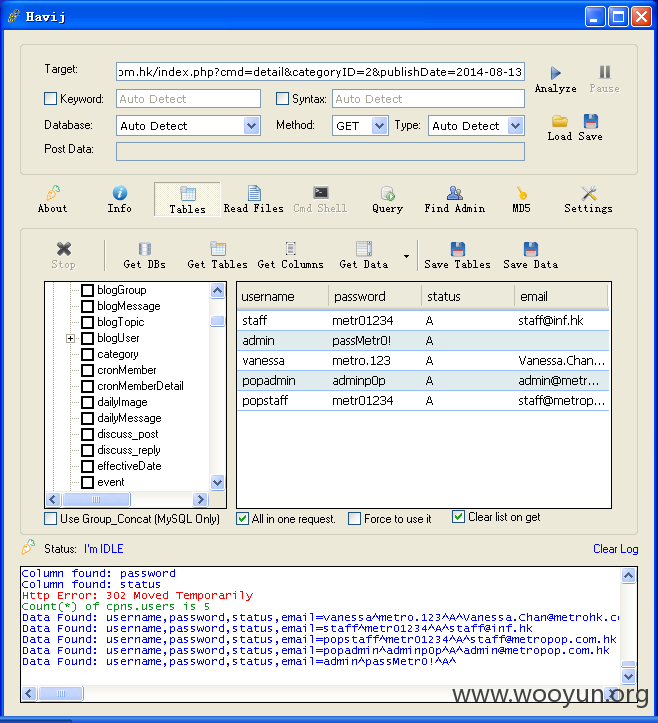Click Get Data in the toolbar
Screen dimensions: 658x723
coord(364,255)
